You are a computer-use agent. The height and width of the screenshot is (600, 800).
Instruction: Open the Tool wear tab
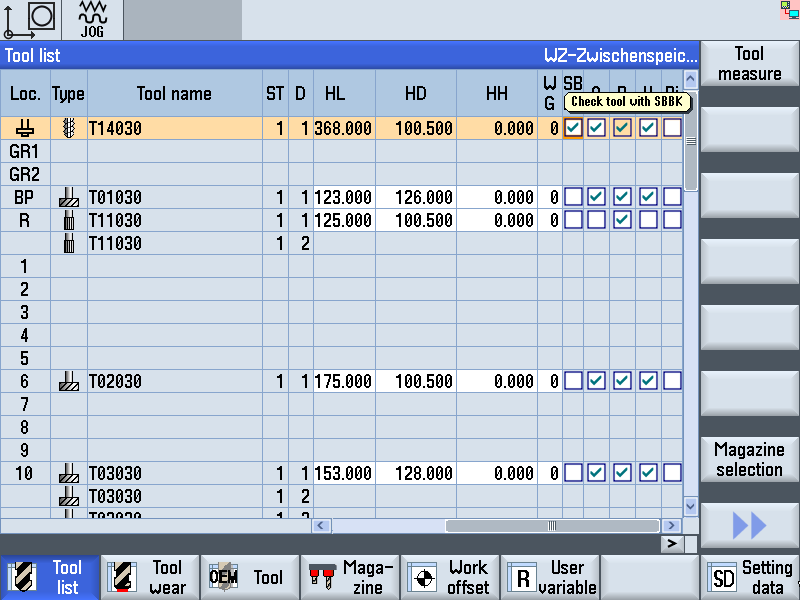tap(150, 577)
